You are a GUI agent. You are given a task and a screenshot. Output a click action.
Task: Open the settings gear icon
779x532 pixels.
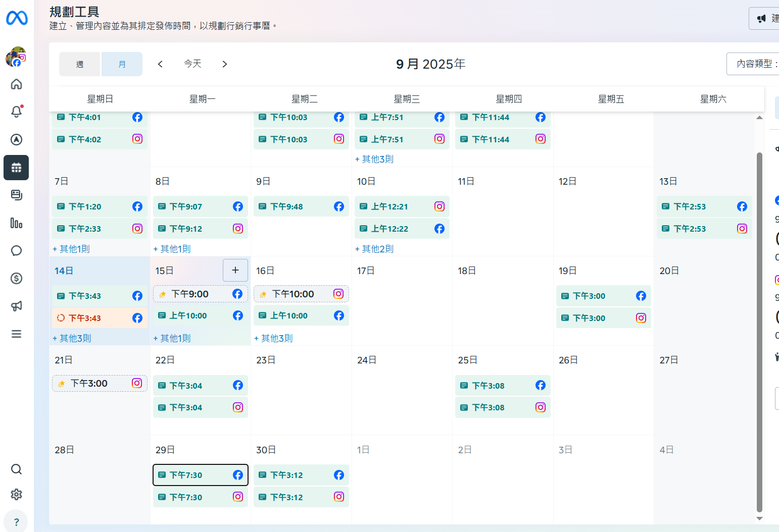pos(16,494)
